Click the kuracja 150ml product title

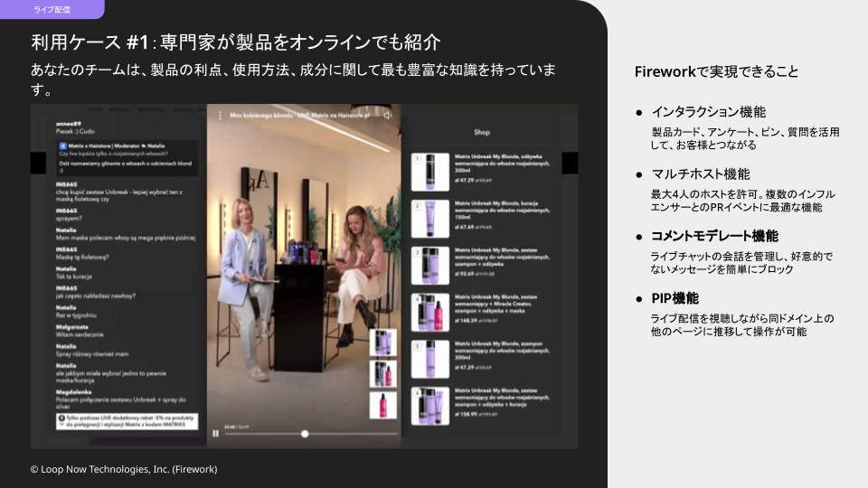pyautogui.click(x=502, y=211)
